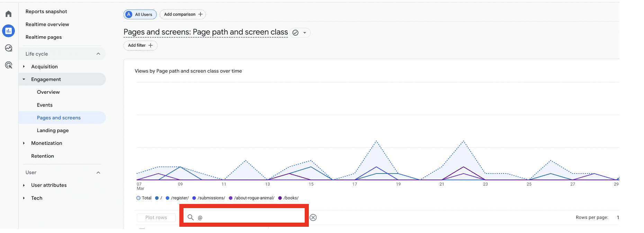
Task: Click the User attributes label
Action: (49, 185)
